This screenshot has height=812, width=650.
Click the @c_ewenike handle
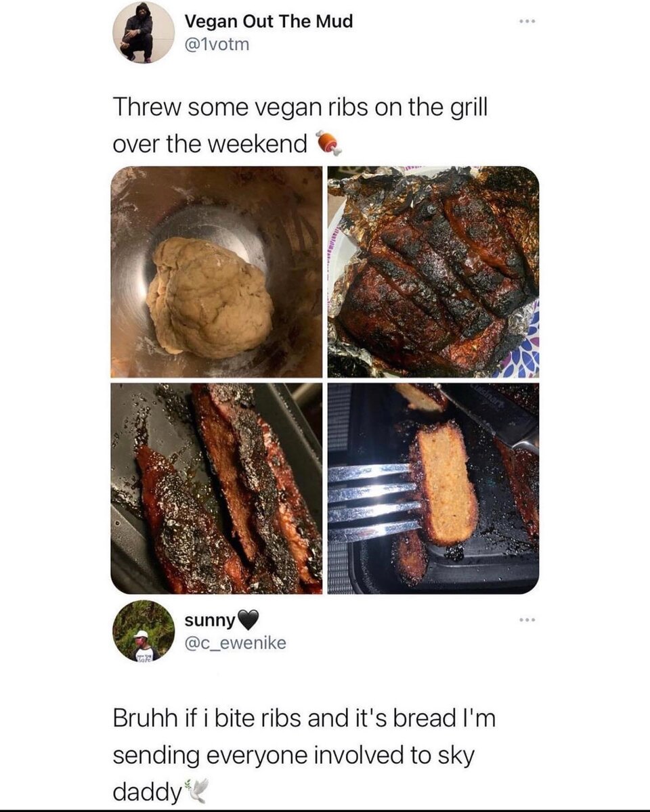click(x=235, y=643)
